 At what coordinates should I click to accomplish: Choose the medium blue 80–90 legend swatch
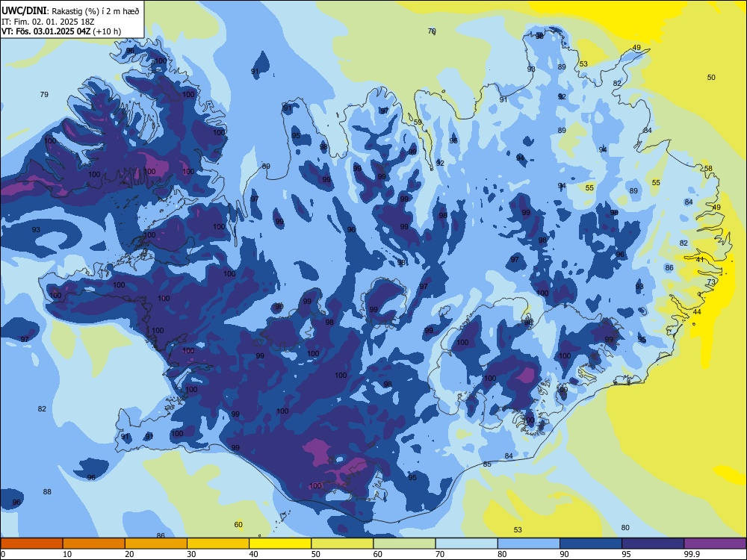pyautogui.click(x=529, y=544)
